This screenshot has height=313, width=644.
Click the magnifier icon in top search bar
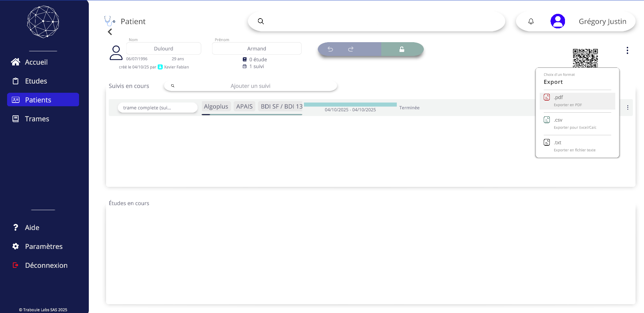[x=261, y=21]
